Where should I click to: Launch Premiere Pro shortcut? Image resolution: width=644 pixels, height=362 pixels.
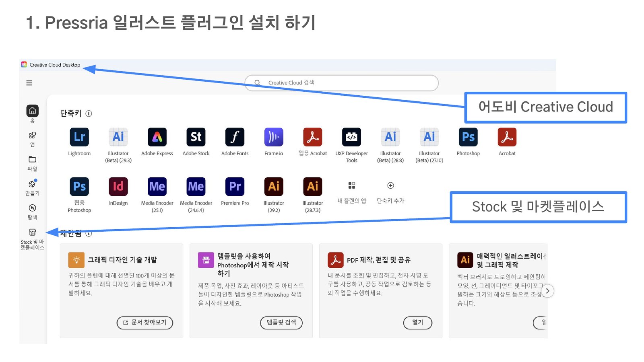click(235, 187)
